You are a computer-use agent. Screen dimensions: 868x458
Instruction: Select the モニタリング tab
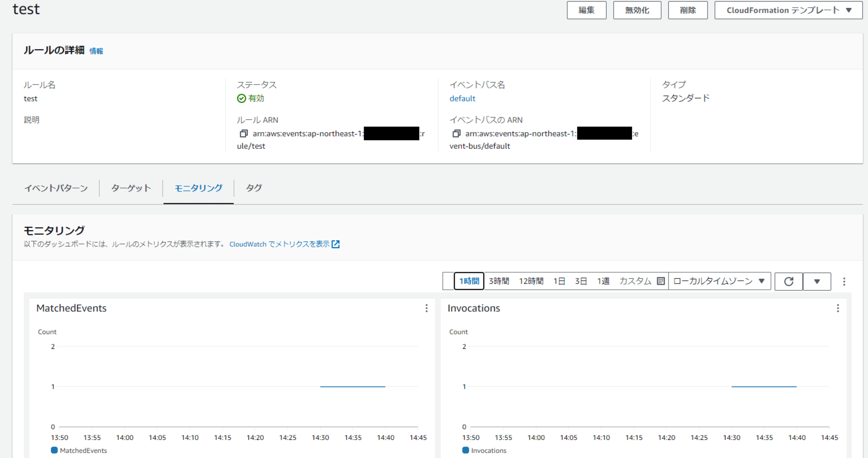198,188
